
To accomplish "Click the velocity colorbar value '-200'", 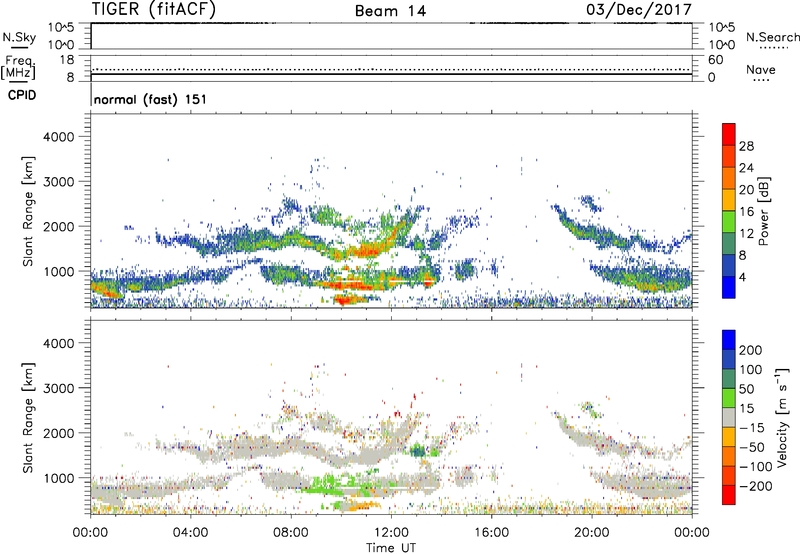I will coord(755,486).
